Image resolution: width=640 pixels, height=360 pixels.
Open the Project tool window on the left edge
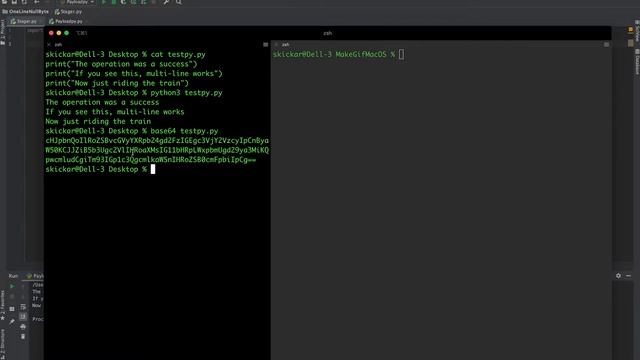[x=3, y=33]
